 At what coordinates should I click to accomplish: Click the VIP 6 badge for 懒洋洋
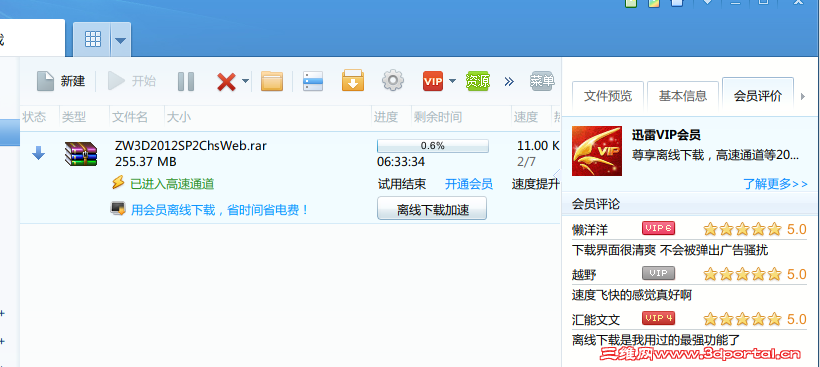click(658, 228)
